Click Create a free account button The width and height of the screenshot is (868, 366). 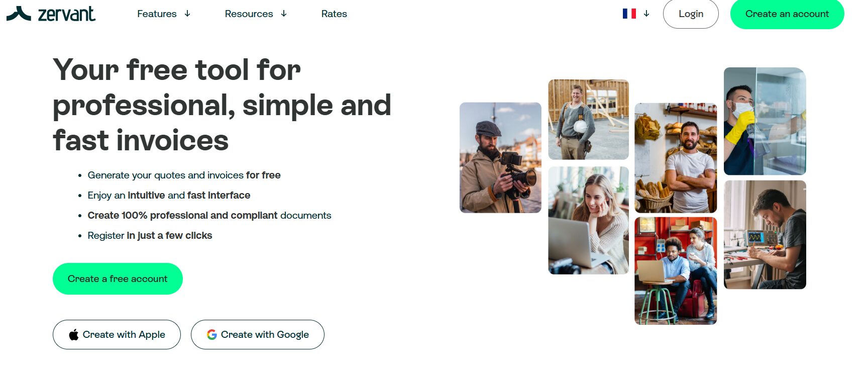coord(118,279)
